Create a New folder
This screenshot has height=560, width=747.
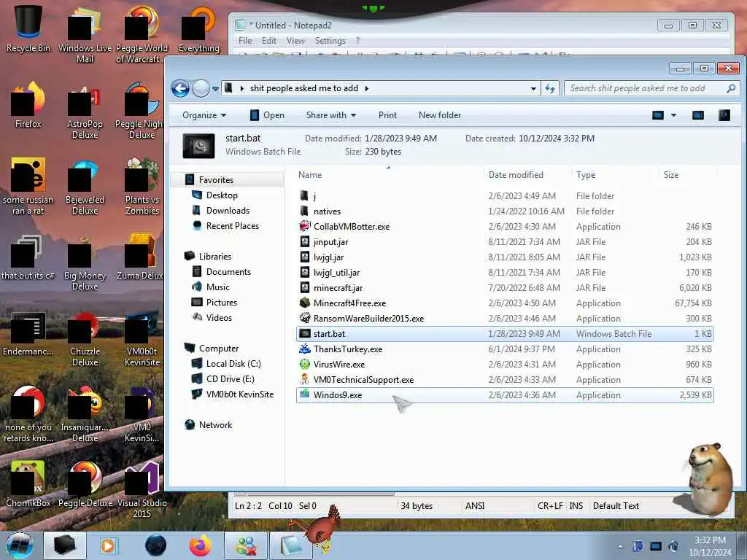[x=440, y=115]
